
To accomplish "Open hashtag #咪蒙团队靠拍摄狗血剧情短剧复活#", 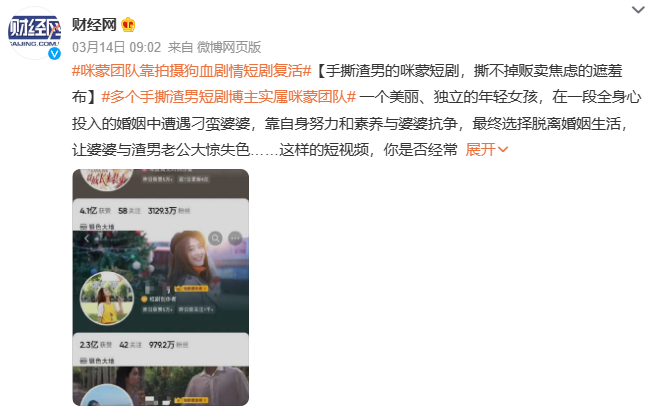I will pos(191,71).
